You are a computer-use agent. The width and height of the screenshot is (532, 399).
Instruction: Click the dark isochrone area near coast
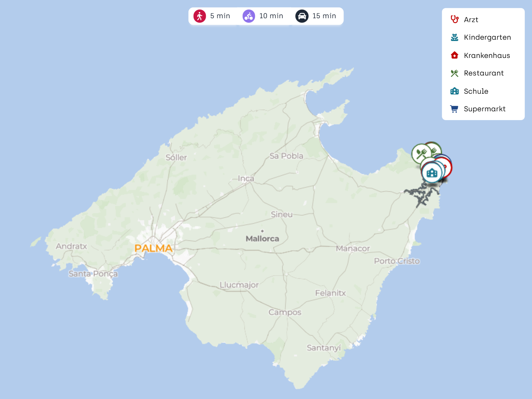[422, 195]
